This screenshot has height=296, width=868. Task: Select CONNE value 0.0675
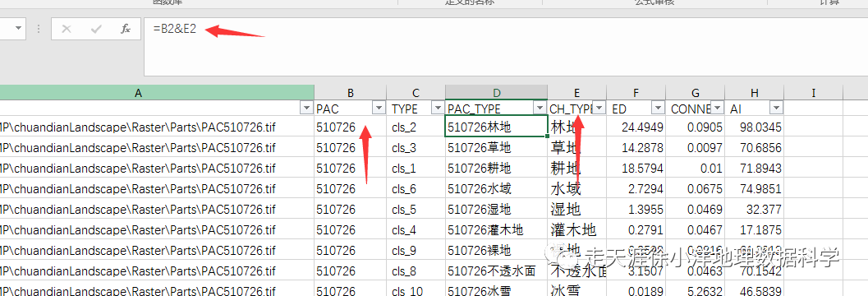[x=696, y=188]
